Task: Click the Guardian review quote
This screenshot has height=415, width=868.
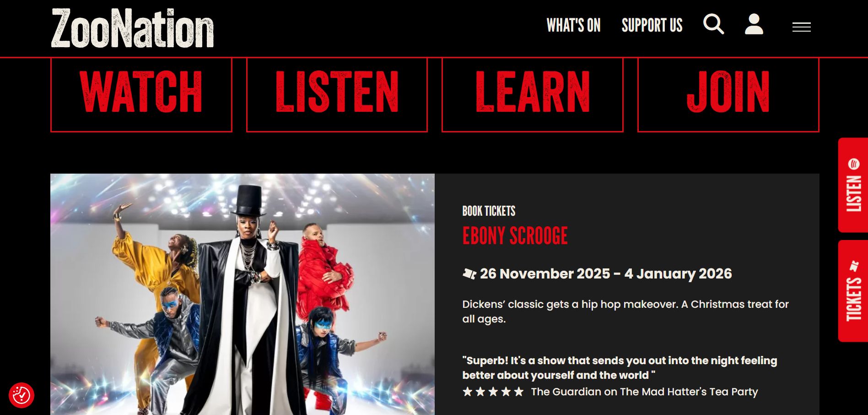Action: [x=620, y=368]
